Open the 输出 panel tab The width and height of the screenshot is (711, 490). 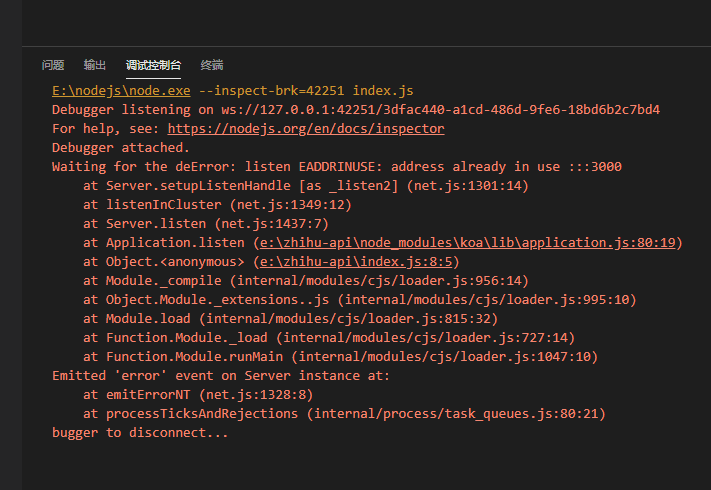coord(95,65)
